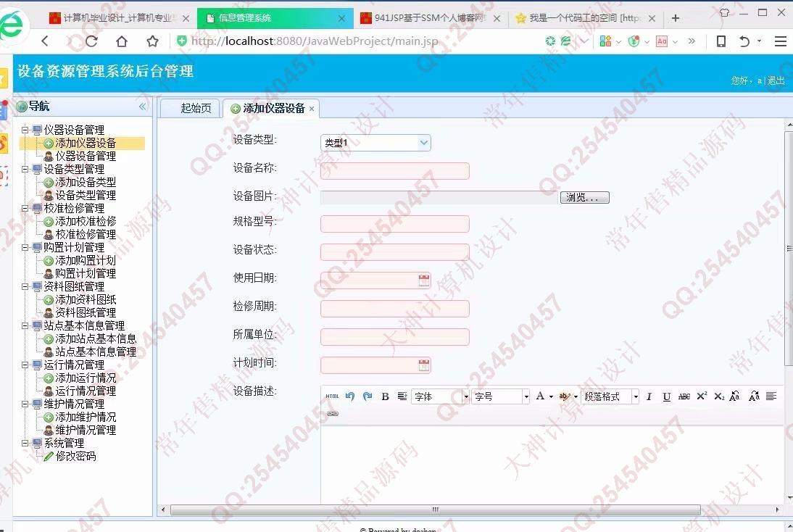Toggle italic formatting in the editor
The height and width of the screenshot is (532, 793).
click(x=649, y=396)
